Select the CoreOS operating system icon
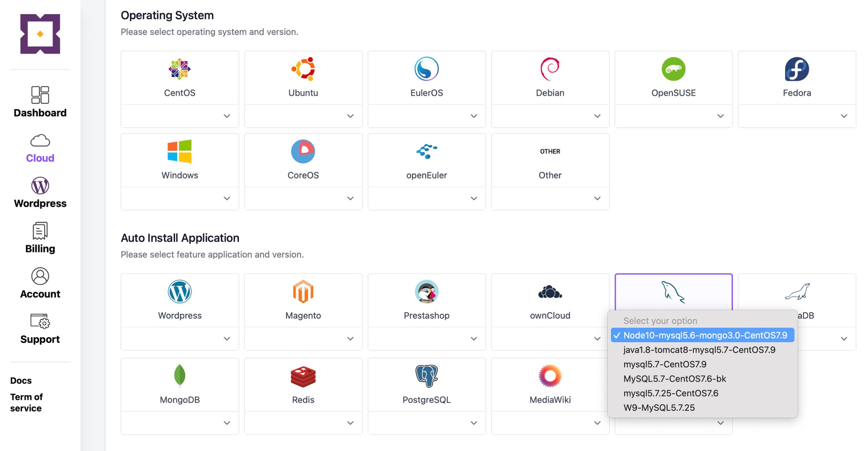868x451 pixels. point(303,151)
